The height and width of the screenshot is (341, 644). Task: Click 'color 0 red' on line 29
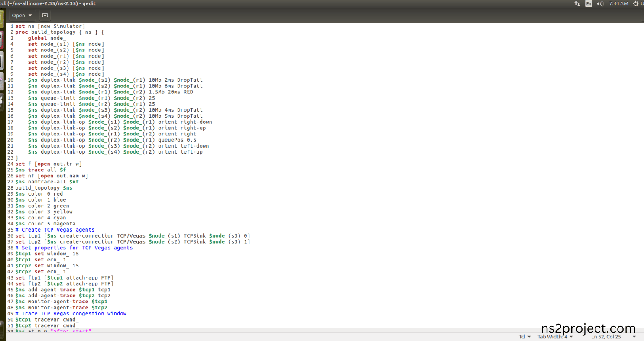pos(45,194)
